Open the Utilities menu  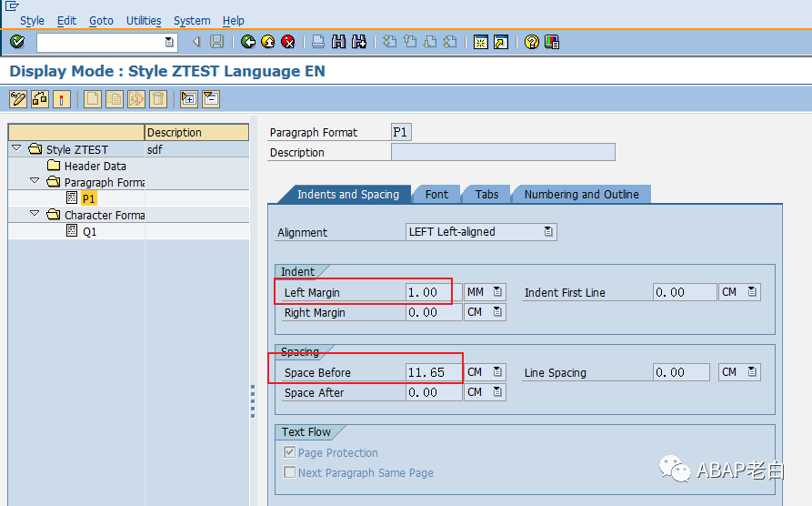[144, 21]
